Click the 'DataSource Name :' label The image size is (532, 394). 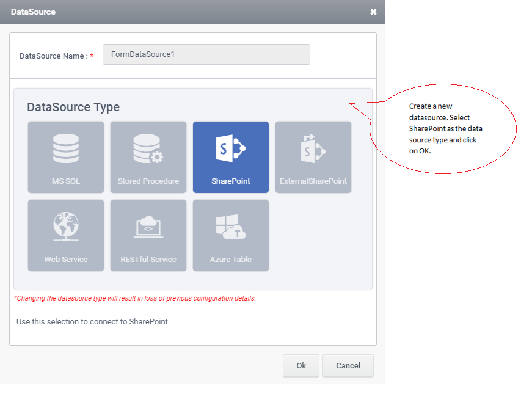tap(54, 56)
